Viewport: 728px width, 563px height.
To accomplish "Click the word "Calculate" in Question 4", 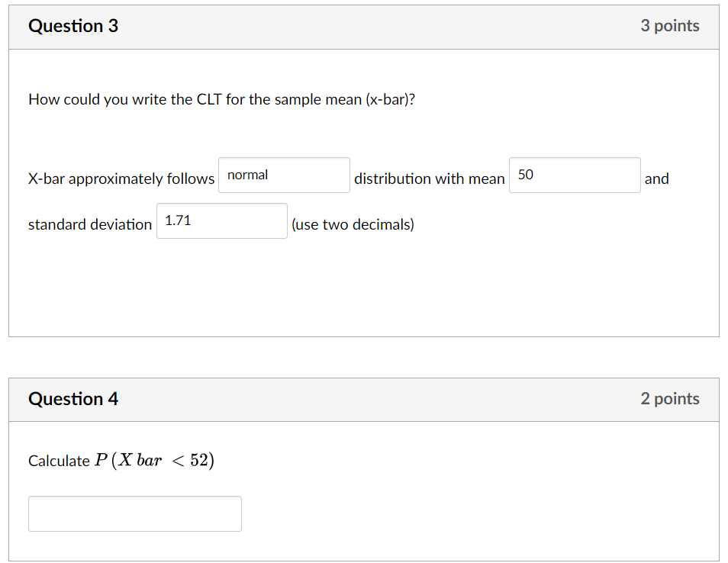I will 59,461.
